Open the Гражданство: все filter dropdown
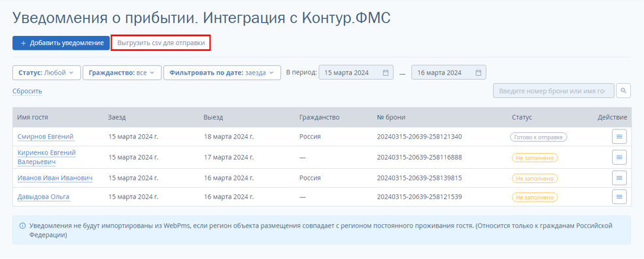This screenshot has width=644, height=259. coord(122,73)
